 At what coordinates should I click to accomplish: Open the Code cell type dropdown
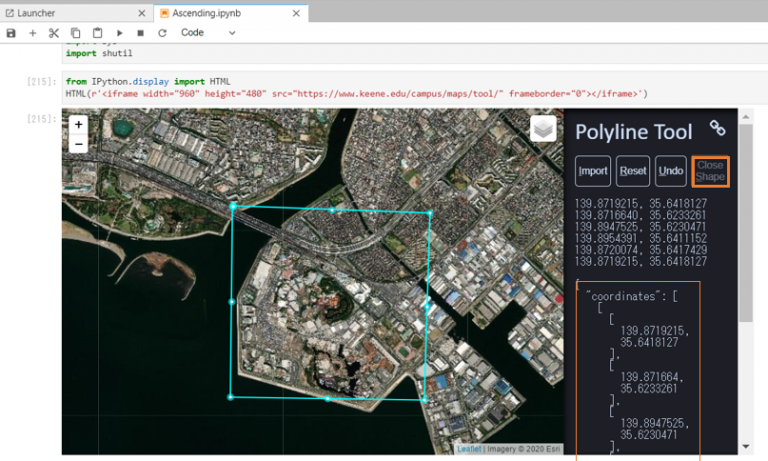click(x=208, y=33)
